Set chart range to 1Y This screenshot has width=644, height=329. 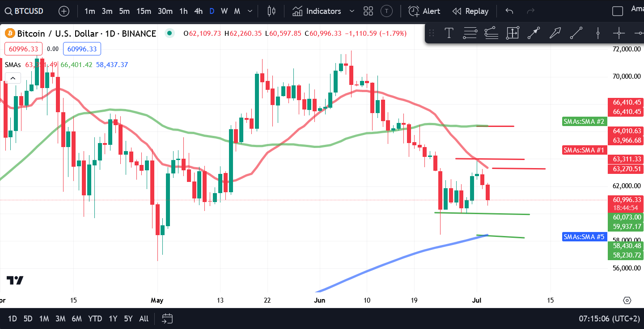tap(113, 319)
